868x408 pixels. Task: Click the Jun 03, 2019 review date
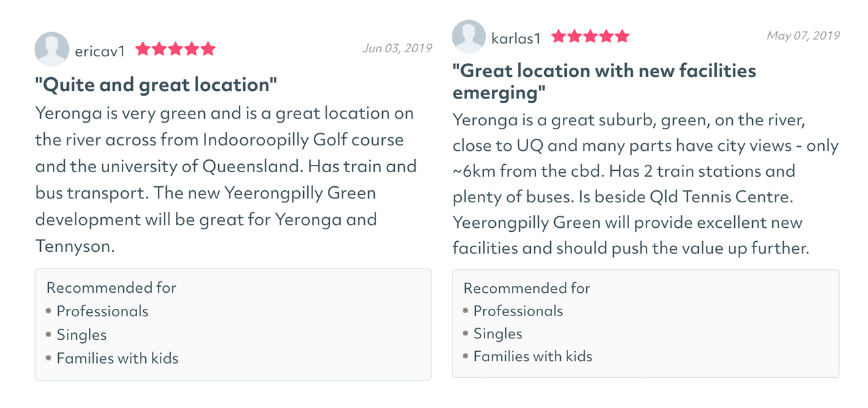[x=397, y=48]
